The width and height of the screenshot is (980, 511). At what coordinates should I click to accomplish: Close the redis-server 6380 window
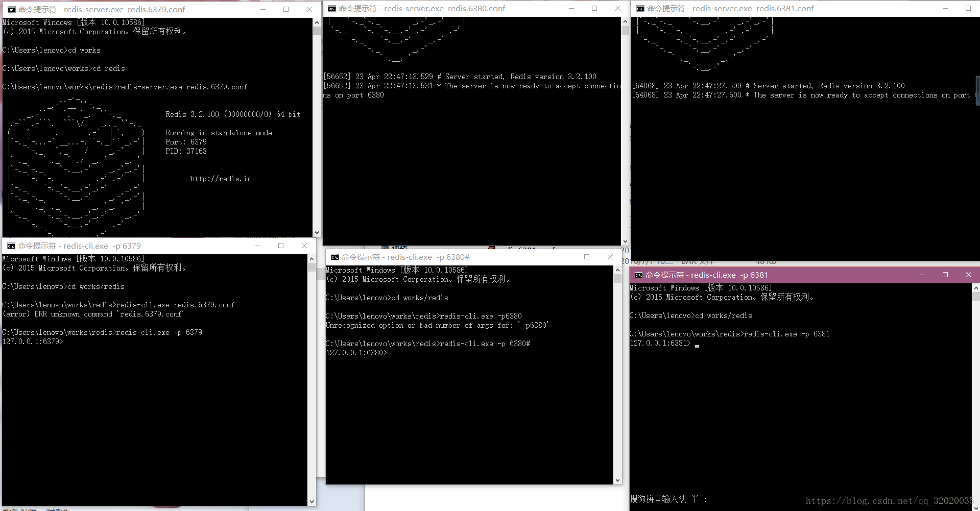[617, 8]
